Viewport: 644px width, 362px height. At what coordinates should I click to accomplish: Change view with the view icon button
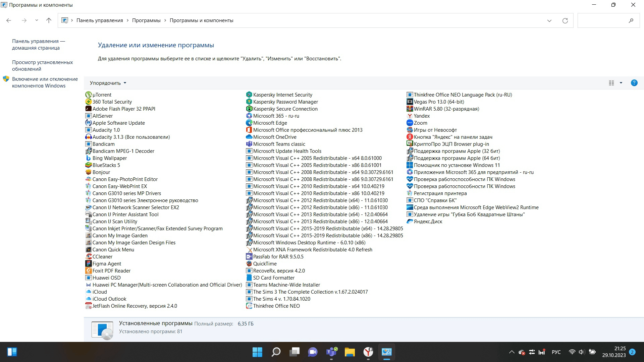pyautogui.click(x=611, y=83)
